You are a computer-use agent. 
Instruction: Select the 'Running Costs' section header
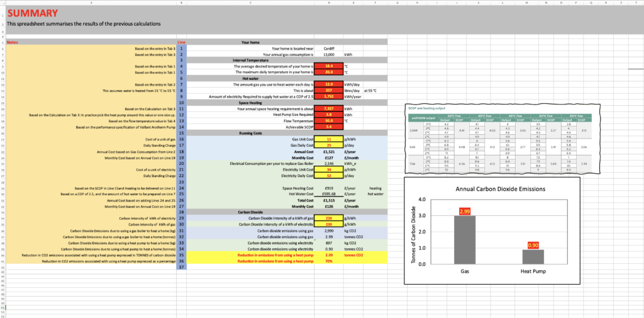point(250,133)
